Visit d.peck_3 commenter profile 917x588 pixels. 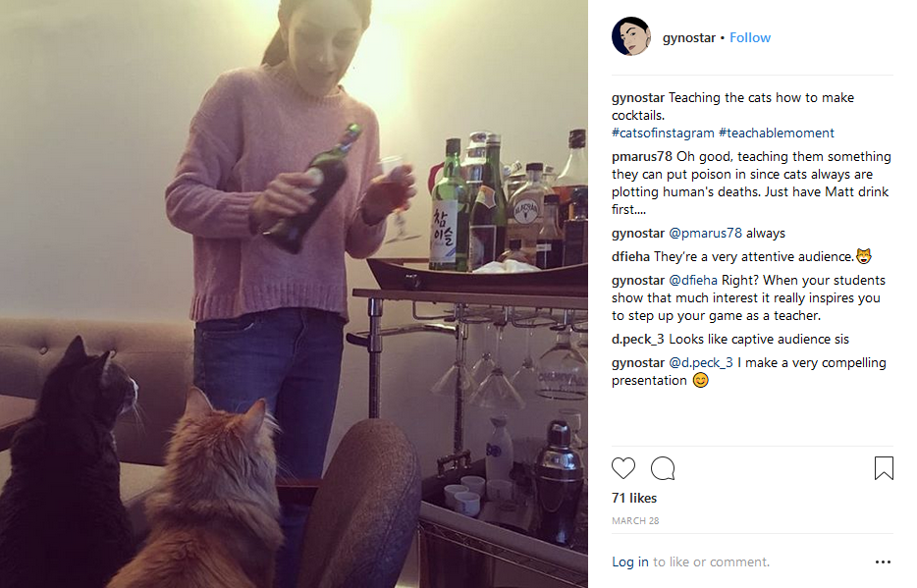click(638, 339)
